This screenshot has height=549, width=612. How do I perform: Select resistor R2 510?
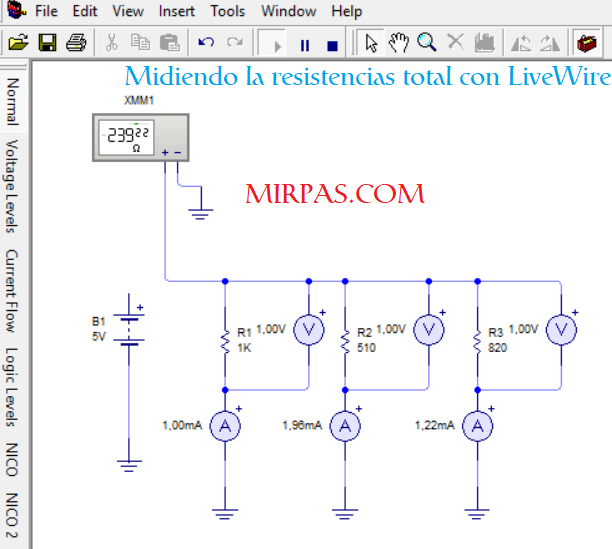345,342
